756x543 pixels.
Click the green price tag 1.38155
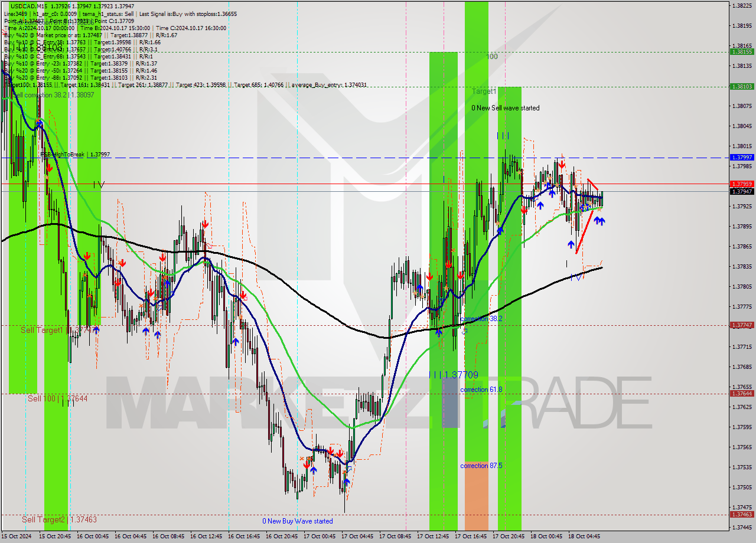click(742, 52)
